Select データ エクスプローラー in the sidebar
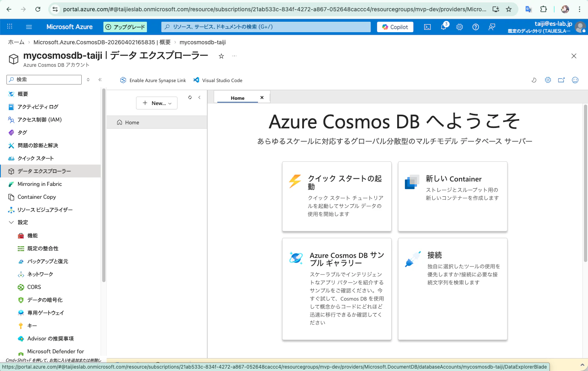 coord(50,171)
